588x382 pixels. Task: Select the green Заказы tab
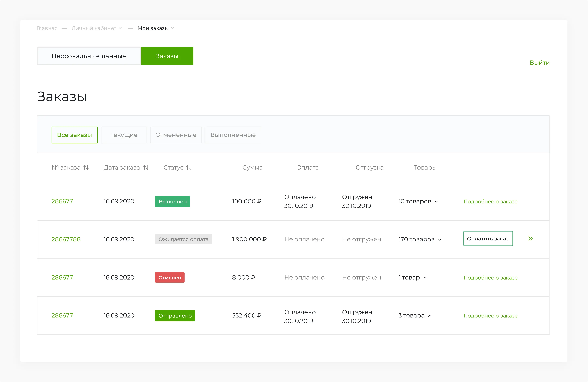coord(167,56)
